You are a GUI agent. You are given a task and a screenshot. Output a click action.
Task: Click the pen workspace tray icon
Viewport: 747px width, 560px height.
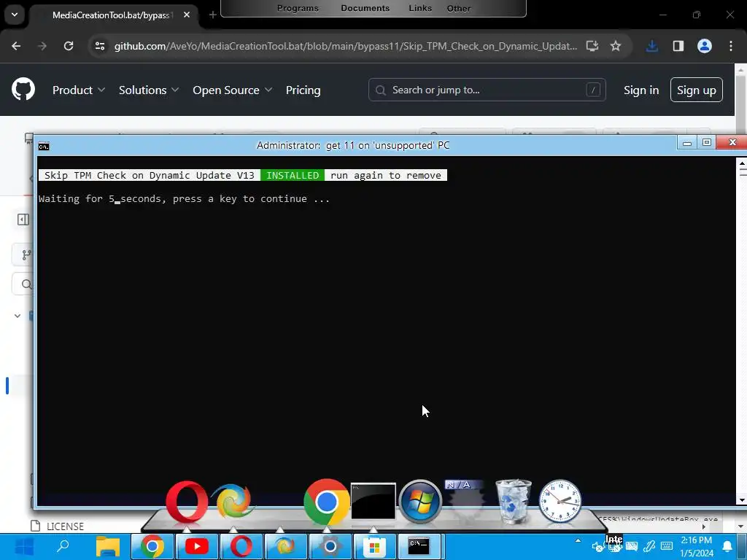649,546
